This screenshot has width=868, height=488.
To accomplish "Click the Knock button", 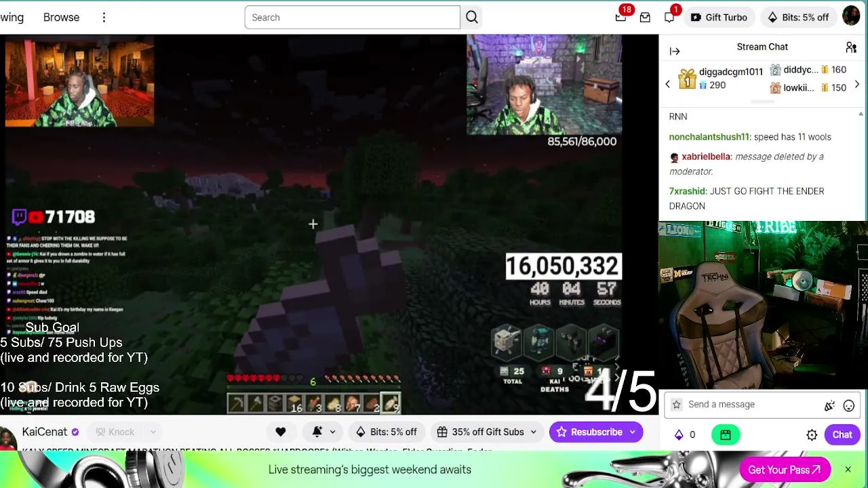I will pyautogui.click(x=115, y=432).
